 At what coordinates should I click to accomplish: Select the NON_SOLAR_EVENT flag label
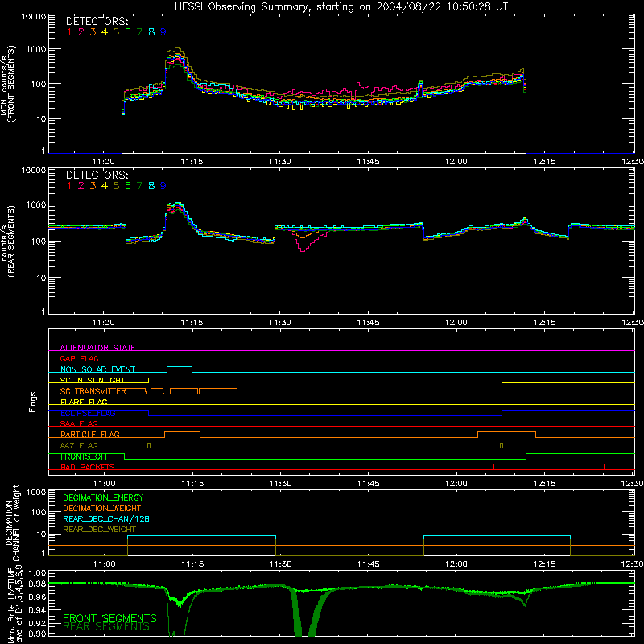(x=97, y=369)
